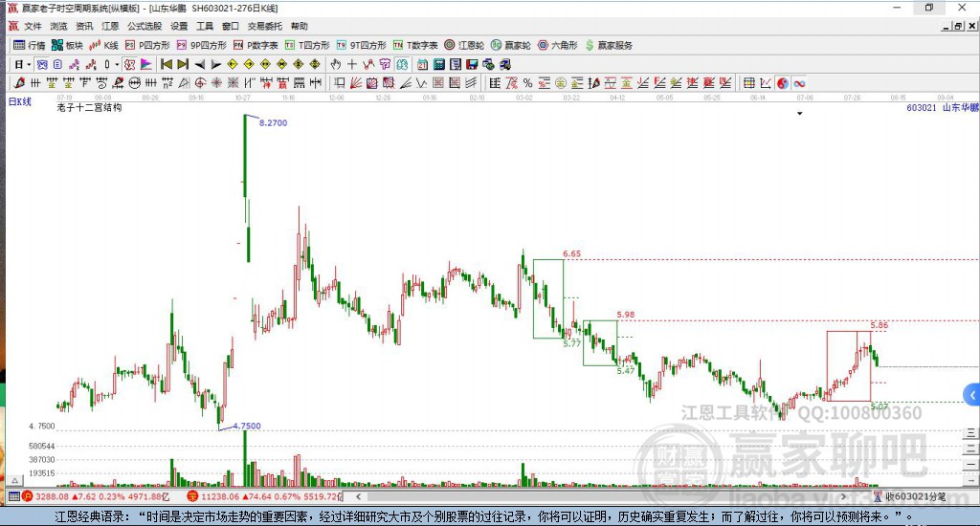Click the infinity symbol tool icon
The image size is (980, 526).
[x=799, y=83]
